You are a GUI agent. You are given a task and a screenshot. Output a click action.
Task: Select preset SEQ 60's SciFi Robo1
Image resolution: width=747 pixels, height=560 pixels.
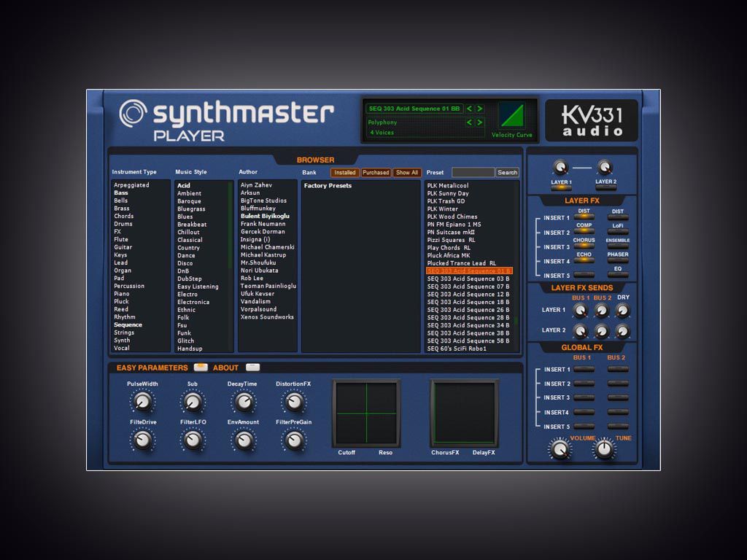457,349
